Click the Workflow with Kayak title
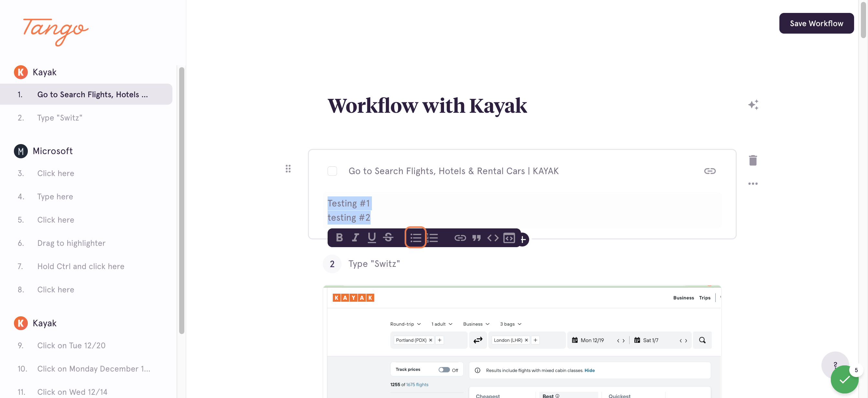Screen dimensions: 868x398 pyautogui.click(x=427, y=106)
